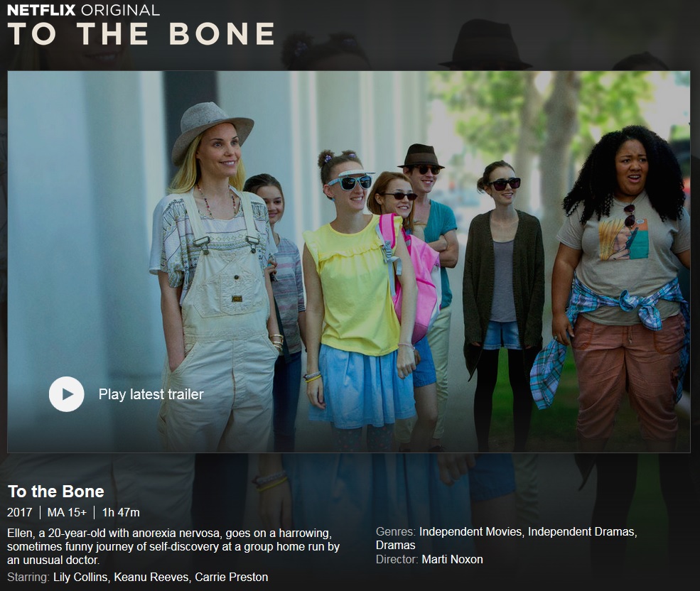
Task: Open the Carrie Preston cast link
Action: (231, 578)
